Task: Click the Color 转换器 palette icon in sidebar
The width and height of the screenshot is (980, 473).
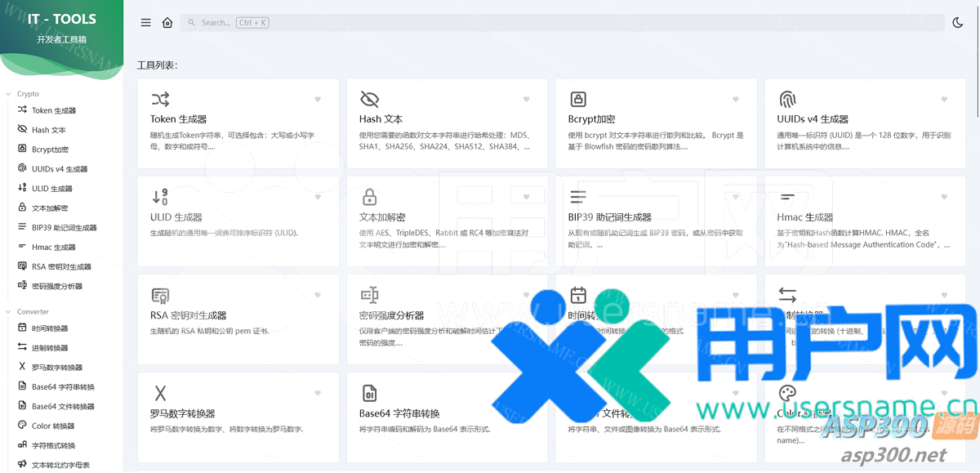Action: pos(22,426)
